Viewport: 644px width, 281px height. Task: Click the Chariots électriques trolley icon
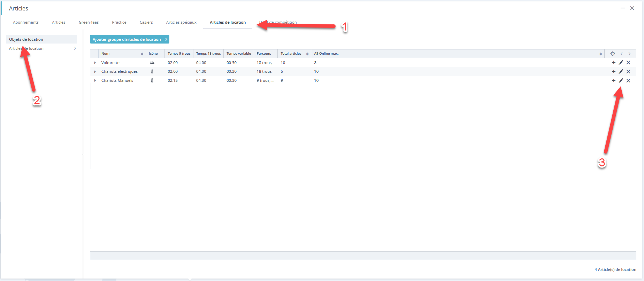point(152,71)
